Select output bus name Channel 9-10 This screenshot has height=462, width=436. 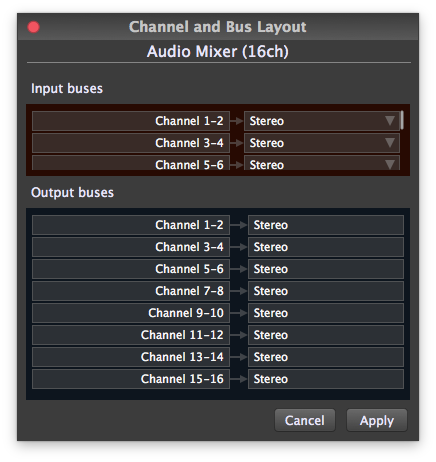tap(131, 313)
